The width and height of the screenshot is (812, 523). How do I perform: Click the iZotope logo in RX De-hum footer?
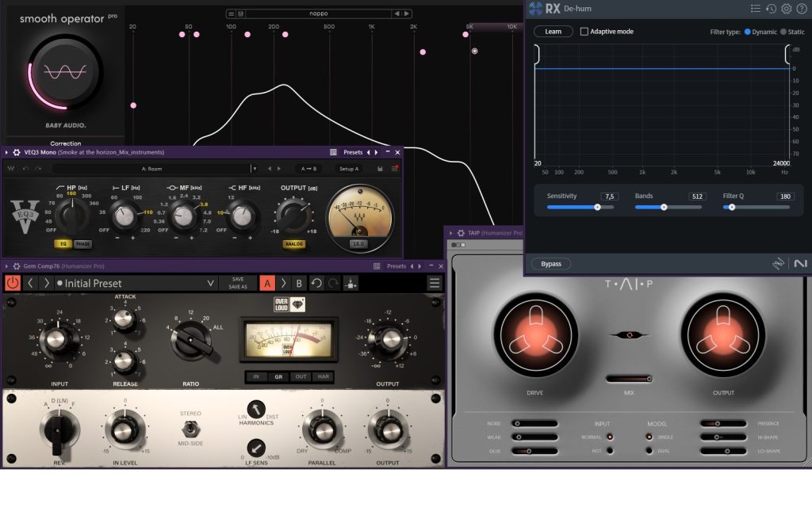(x=779, y=264)
